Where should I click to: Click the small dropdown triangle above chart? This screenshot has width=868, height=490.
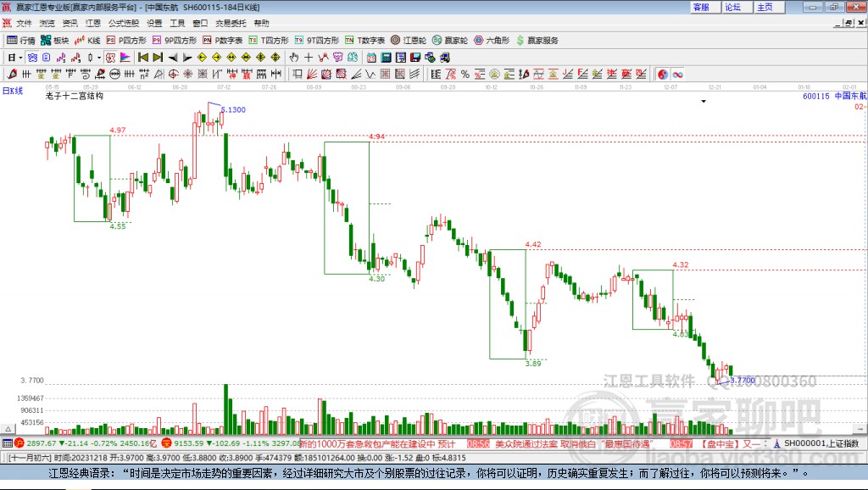click(x=704, y=102)
